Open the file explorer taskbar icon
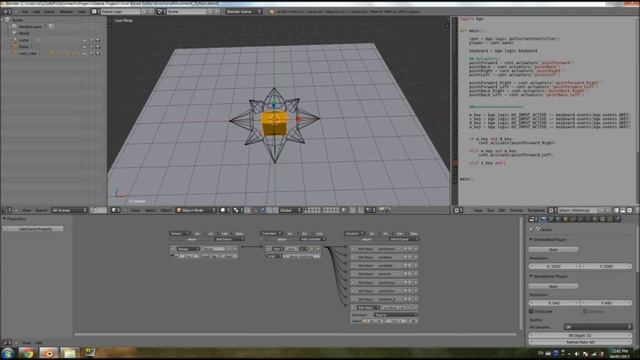The width and height of the screenshot is (640, 360). pos(69,353)
